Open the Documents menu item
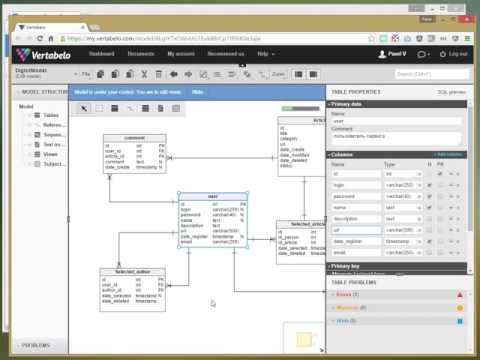Viewport: 480px width, 360px height. pos(141,54)
